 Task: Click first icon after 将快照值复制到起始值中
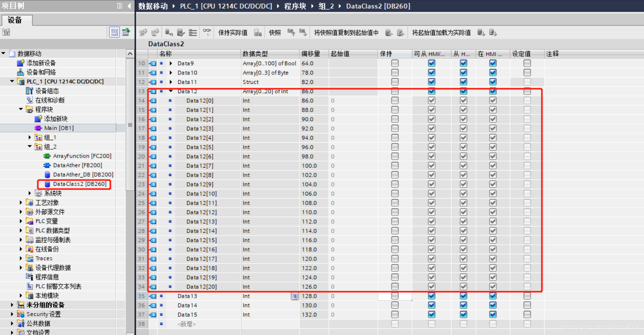pos(389,33)
